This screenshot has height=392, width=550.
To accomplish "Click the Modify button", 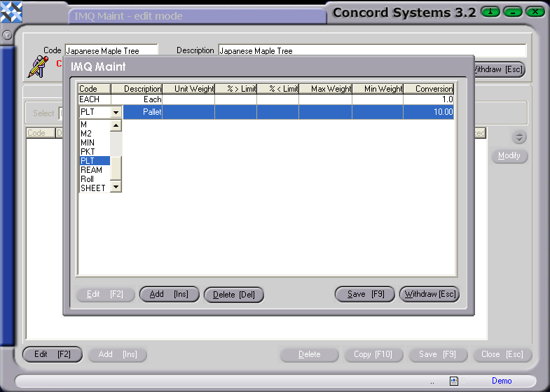I will point(509,156).
